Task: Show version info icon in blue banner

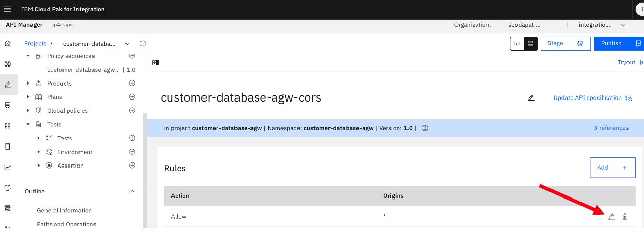Action: click(425, 128)
